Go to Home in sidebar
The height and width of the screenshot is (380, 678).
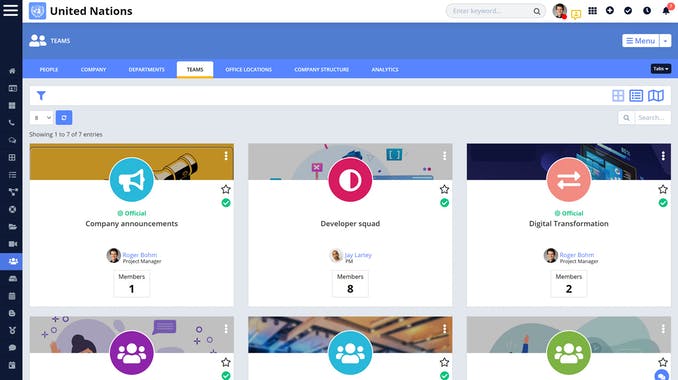12,71
